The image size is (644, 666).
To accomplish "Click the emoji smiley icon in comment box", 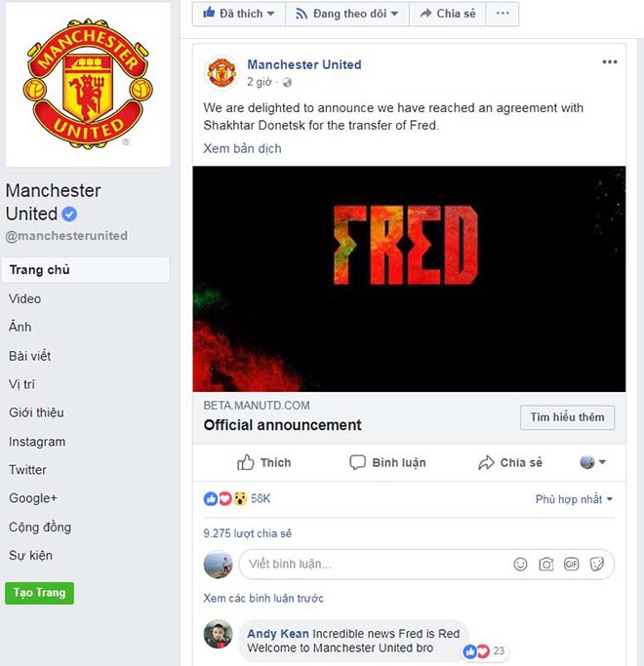I will point(520,564).
